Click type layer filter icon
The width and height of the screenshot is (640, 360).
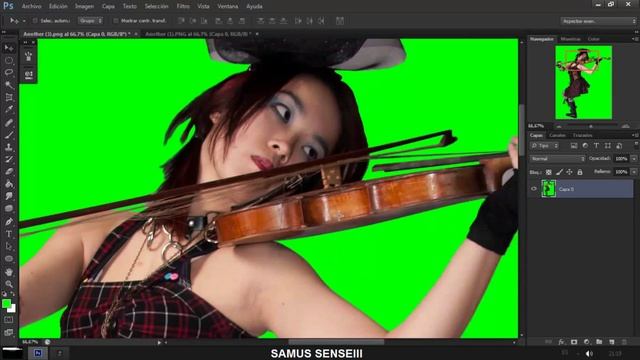(x=596, y=146)
